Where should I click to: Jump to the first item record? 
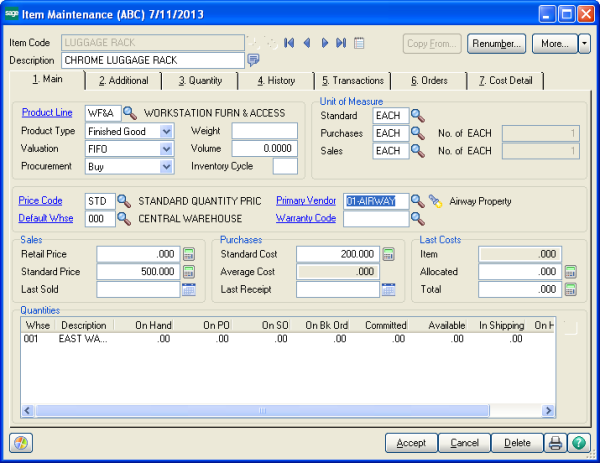(289, 43)
